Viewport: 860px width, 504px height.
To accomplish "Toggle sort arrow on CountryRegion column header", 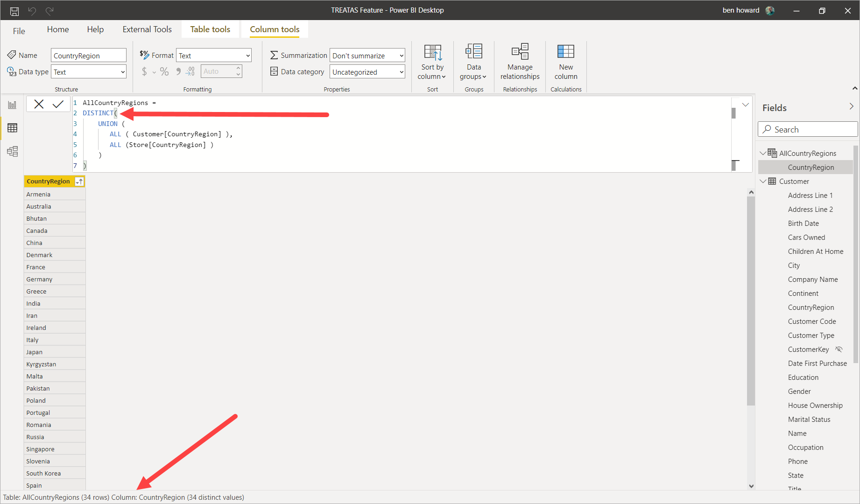I will click(x=79, y=182).
